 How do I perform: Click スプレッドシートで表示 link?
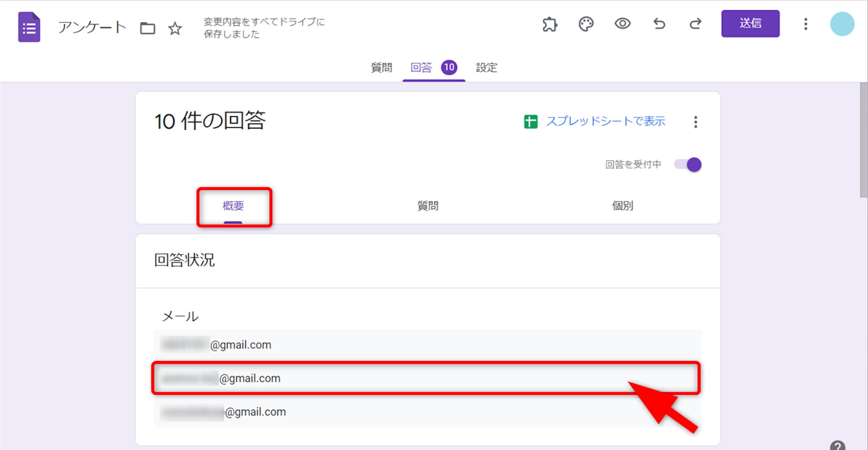point(605,121)
